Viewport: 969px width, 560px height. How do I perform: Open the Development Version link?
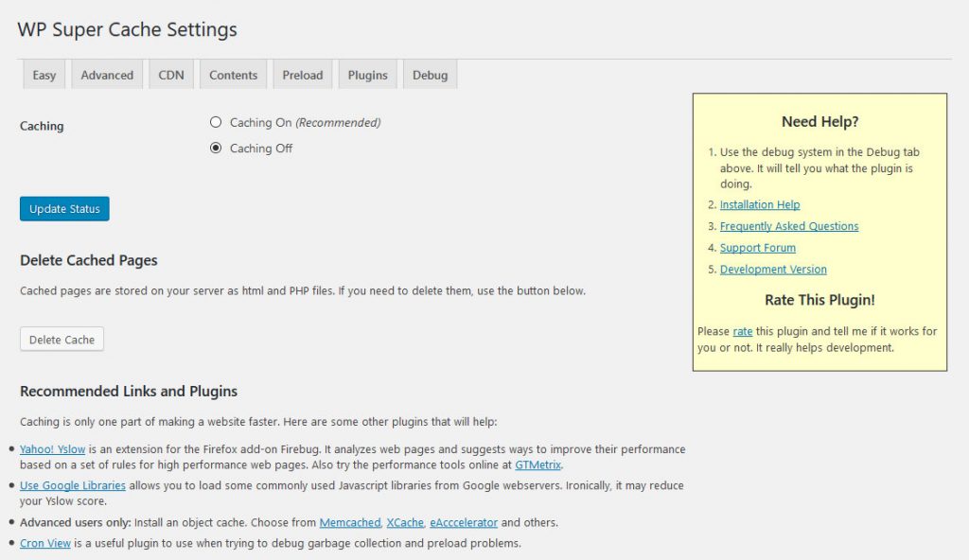(x=773, y=269)
